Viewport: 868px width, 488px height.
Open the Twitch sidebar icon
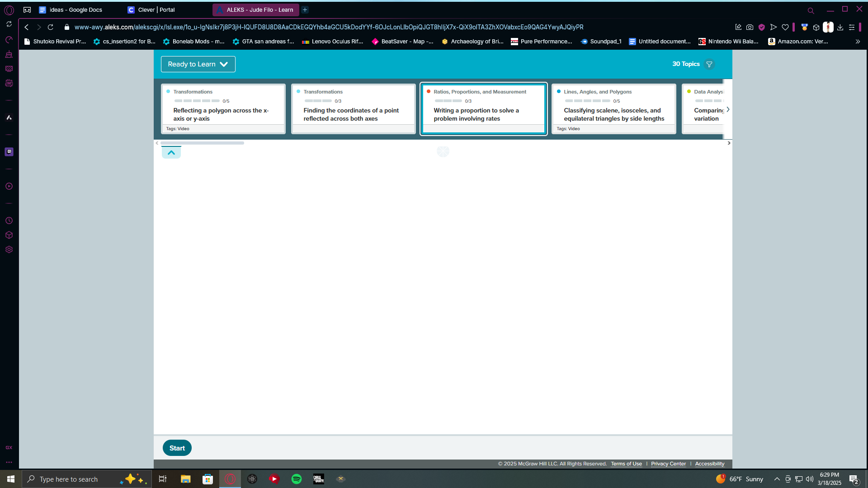click(9, 152)
